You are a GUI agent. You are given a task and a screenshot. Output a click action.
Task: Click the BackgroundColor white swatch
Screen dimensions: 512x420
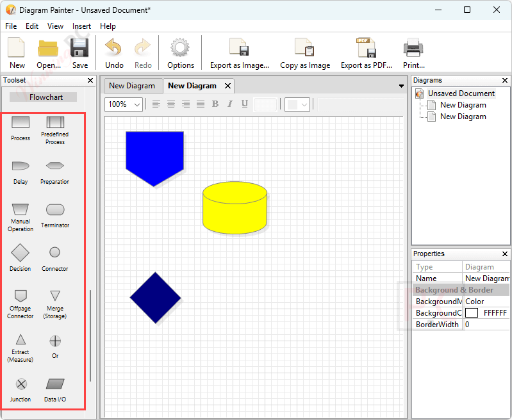pos(472,313)
